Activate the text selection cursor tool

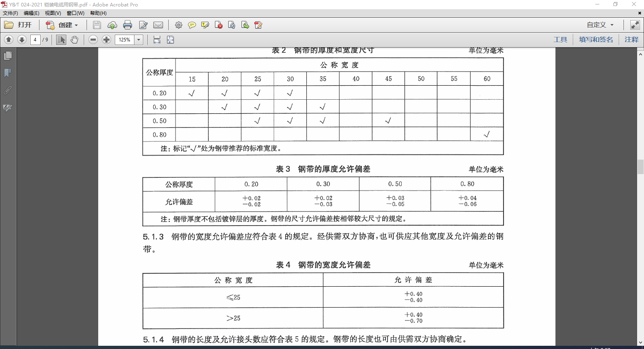coord(61,39)
